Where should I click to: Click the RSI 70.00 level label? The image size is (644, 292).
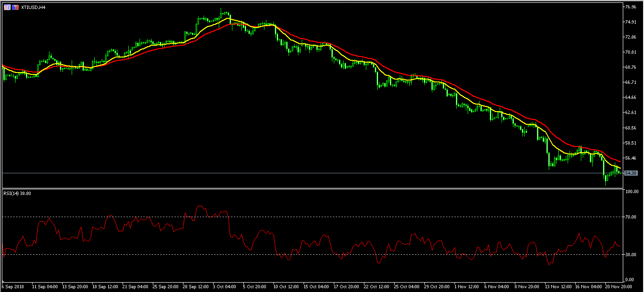[630, 217]
